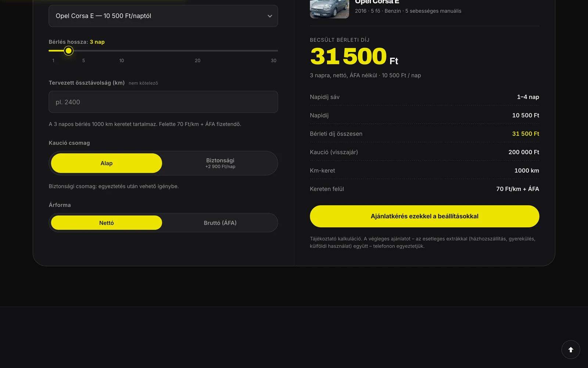Click the '70 Ft/km + ÁFA' value
Screen dimensions: 588x368
point(517,189)
